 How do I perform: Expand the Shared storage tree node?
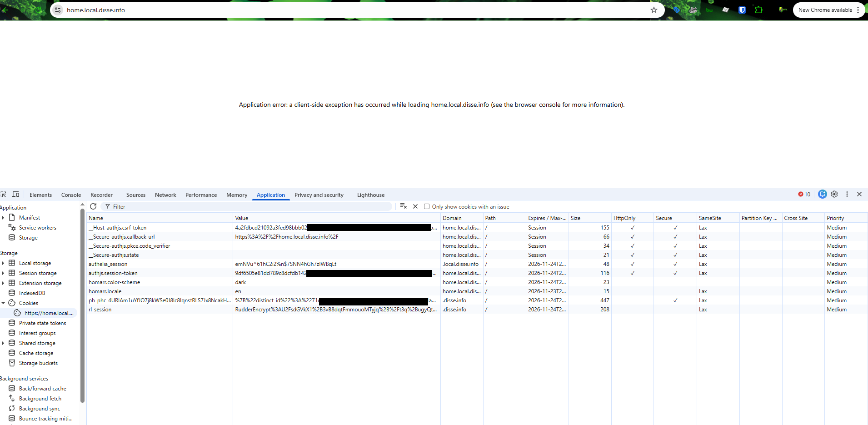pos(3,343)
